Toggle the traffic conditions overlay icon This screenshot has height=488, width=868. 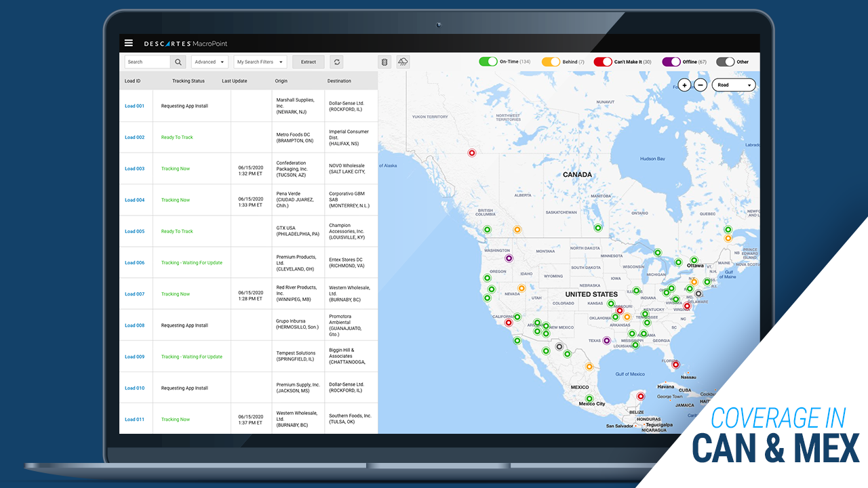click(x=384, y=61)
